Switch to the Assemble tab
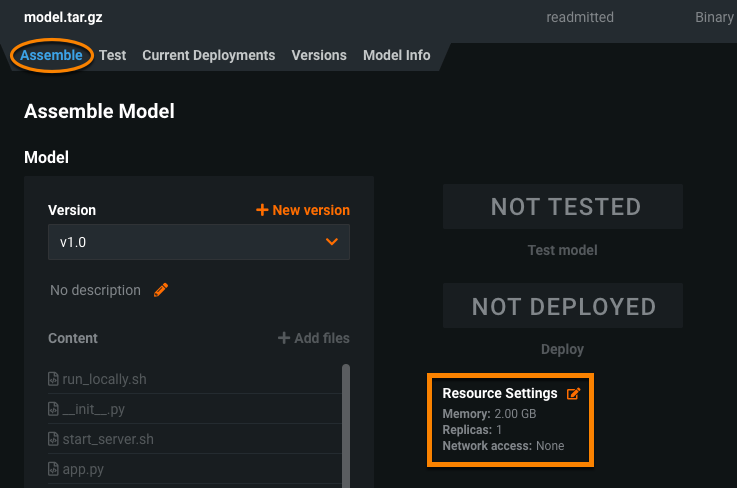Viewport: 737px width, 488px height. coord(51,55)
